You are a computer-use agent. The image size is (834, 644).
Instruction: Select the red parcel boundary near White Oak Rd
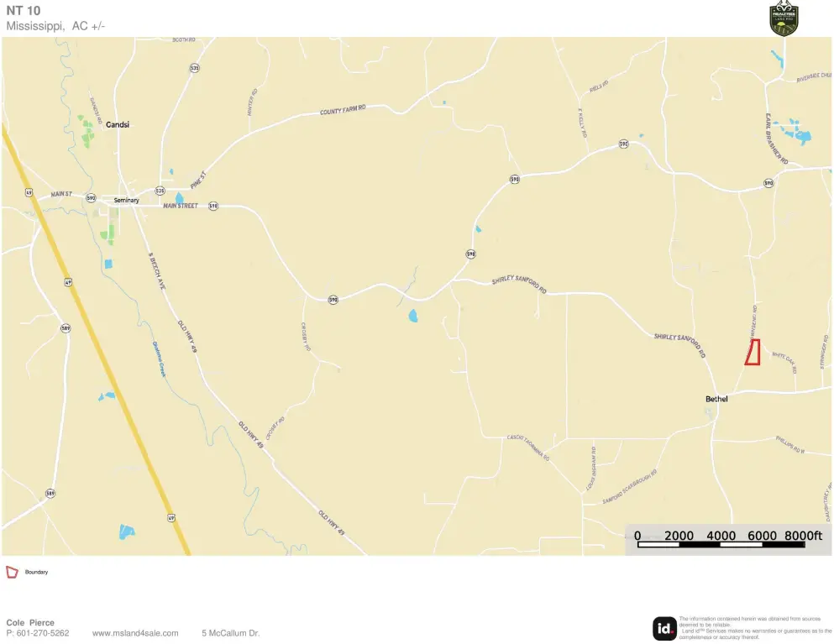(x=752, y=352)
